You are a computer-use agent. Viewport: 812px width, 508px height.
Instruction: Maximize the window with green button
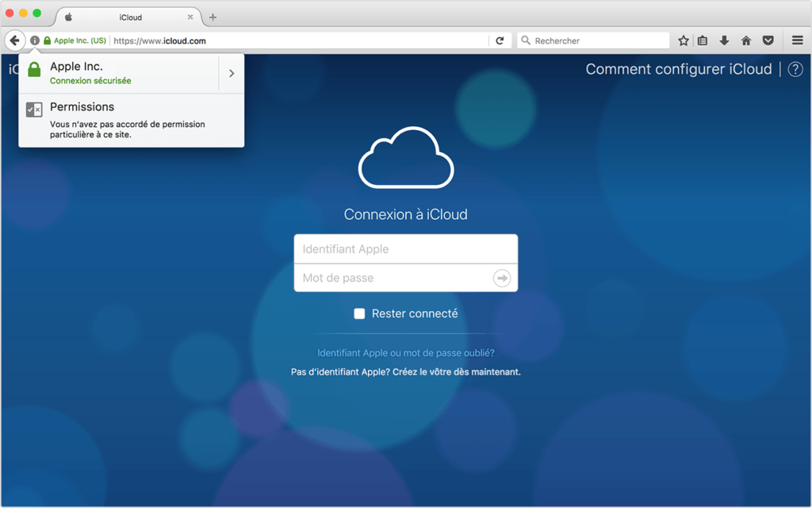click(36, 13)
